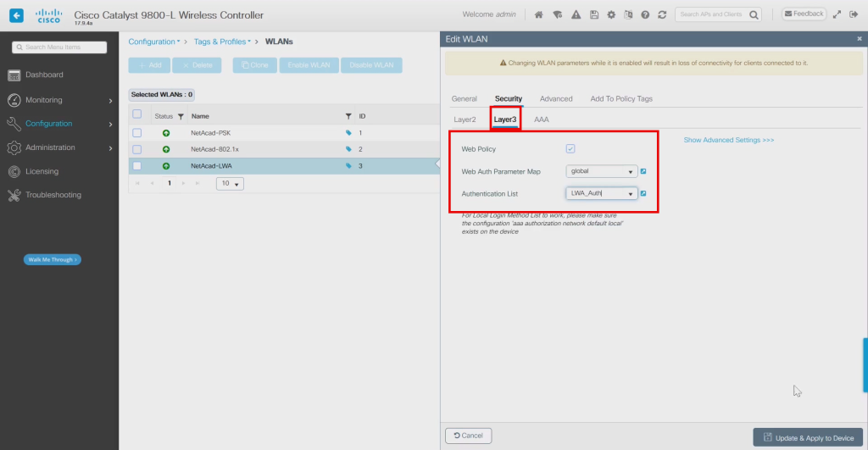Click the Cancel button
Image resolution: width=868 pixels, height=450 pixels.
468,436
